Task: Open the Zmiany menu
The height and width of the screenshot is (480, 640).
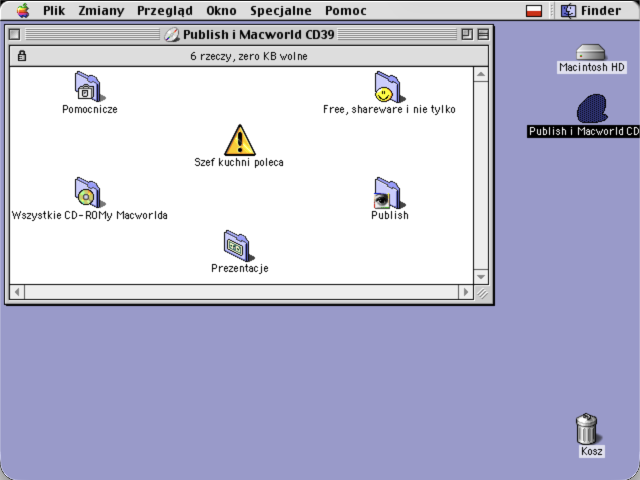Action: [101, 11]
